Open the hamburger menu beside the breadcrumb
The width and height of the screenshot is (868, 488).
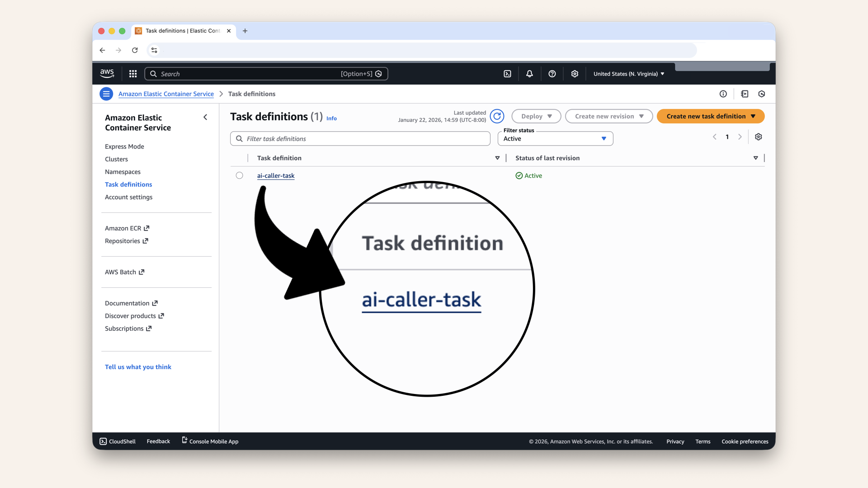point(106,94)
